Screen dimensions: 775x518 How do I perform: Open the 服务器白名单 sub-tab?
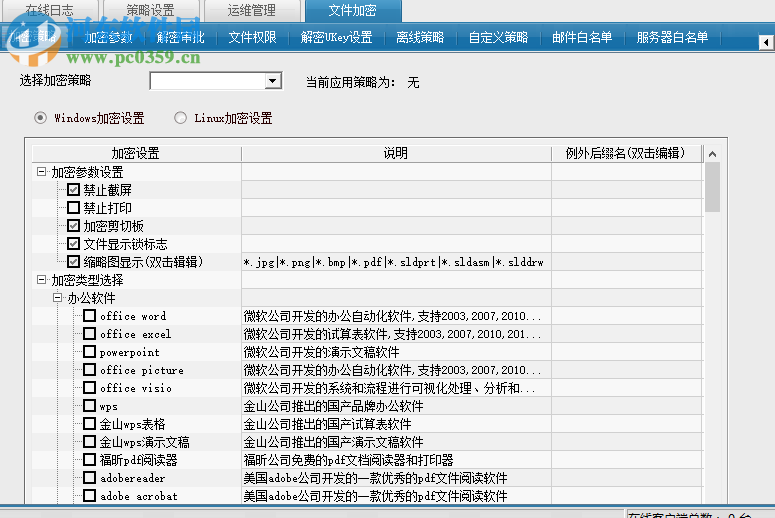[672, 37]
